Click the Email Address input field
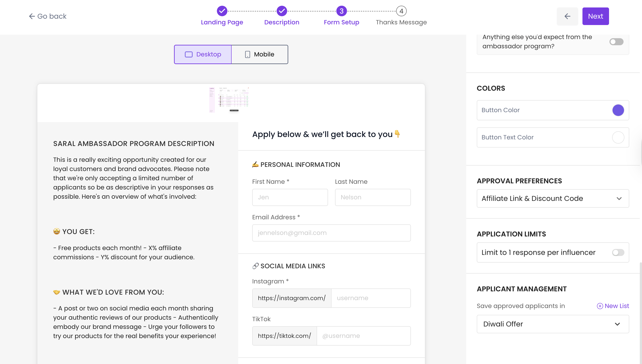Screen dimensions: 642x364 [331, 233]
